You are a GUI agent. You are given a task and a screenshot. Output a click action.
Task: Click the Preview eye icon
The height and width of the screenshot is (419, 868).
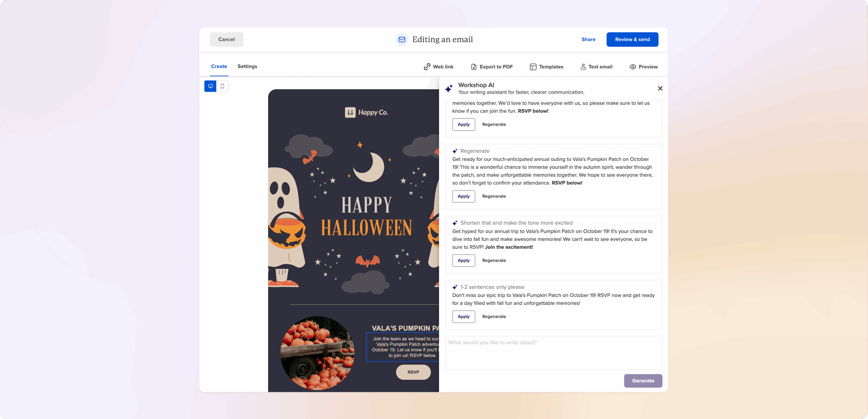[x=633, y=67]
